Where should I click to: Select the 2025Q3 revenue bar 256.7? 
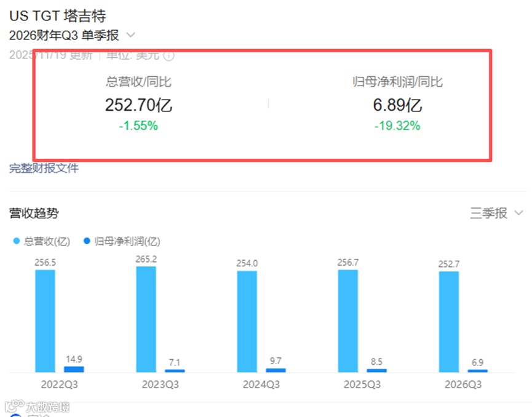(347, 321)
